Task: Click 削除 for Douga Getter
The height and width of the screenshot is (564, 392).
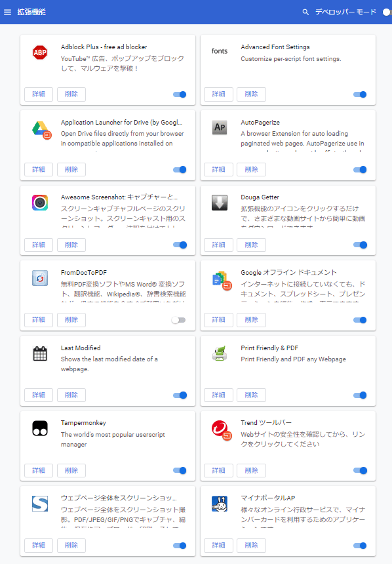Action: 251,245
